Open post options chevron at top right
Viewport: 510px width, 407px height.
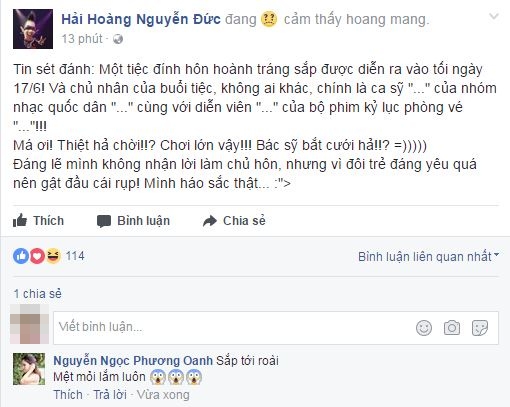[x=494, y=16]
